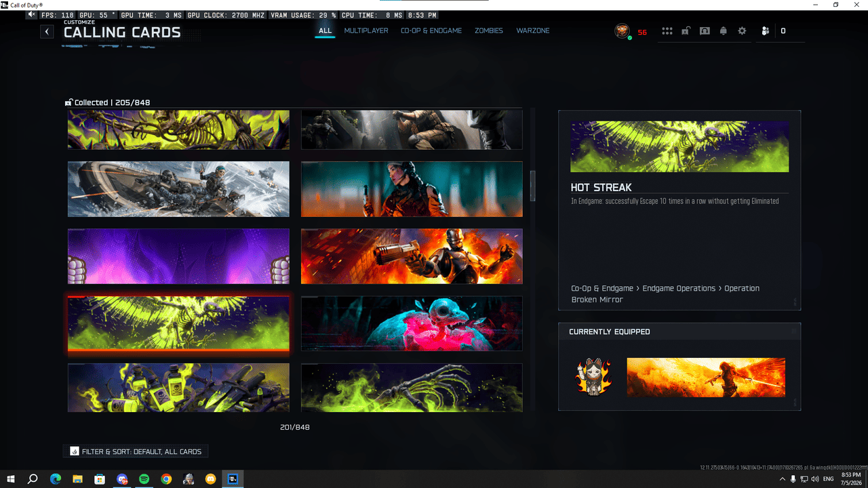The height and width of the screenshot is (488, 868).
Task: Open the yellow Discord icon in taskbar
Action: pyautogui.click(x=210, y=479)
